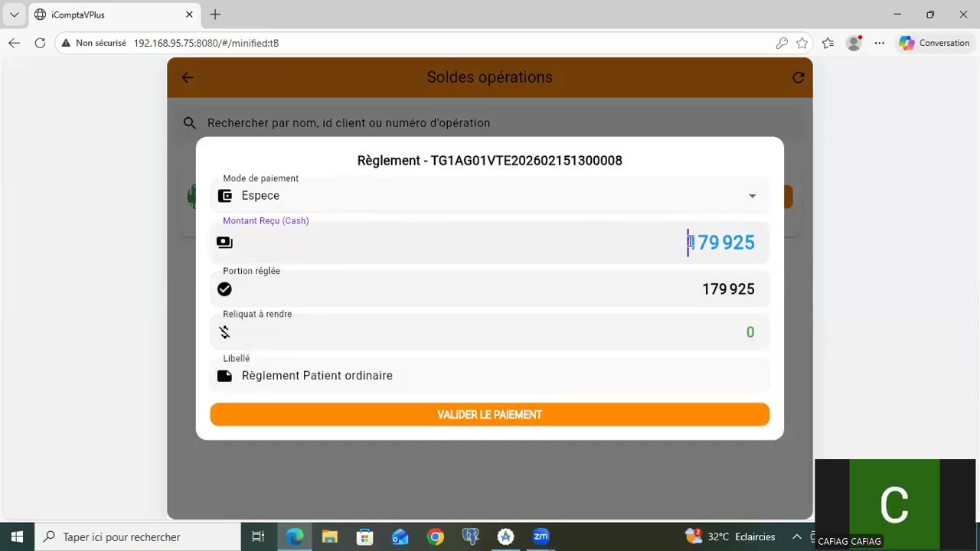The height and width of the screenshot is (551, 980).
Task: Click the money-off icon in Reliquat à rendre
Action: pyautogui.click(x=224, y=332)
